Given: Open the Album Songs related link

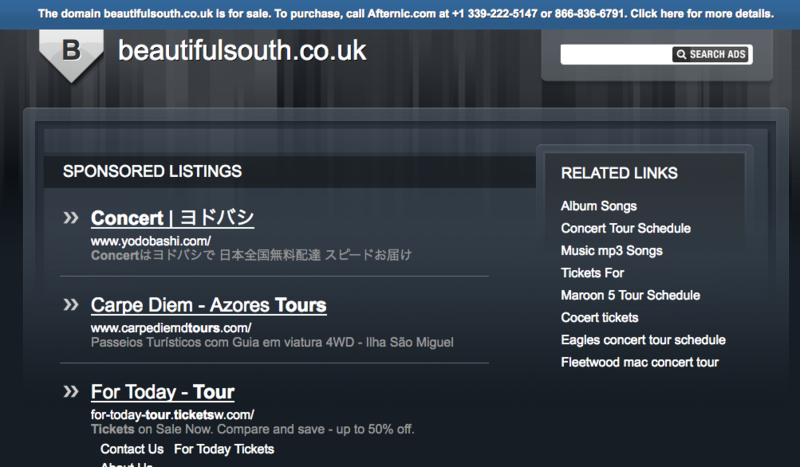Looking at the screenshot, I should [x=598, y=206].
